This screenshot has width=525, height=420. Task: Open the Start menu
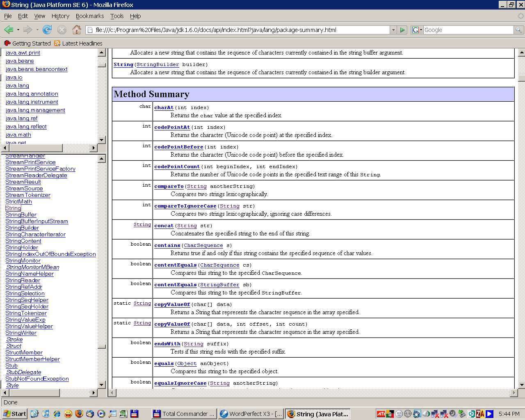(15, 414)
